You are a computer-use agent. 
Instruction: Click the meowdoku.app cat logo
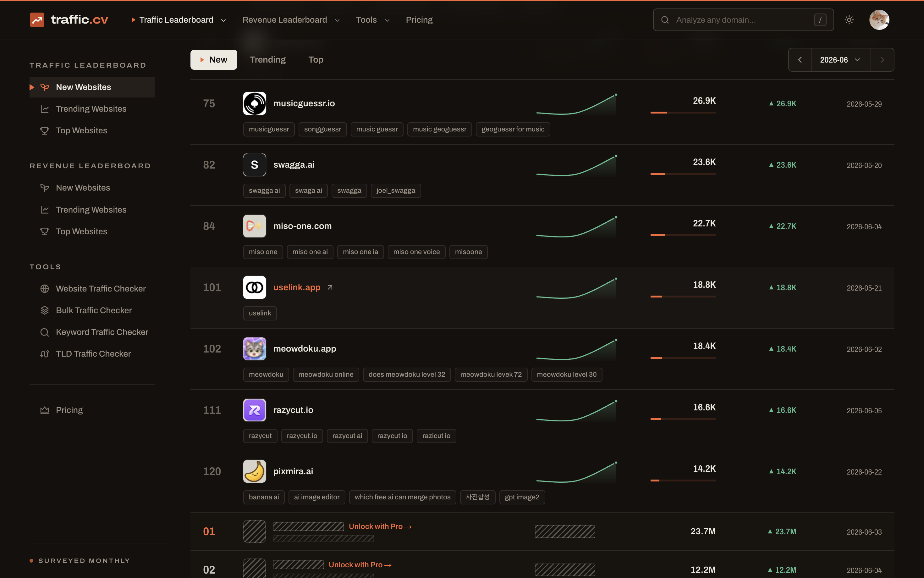[x=254, y=349]
